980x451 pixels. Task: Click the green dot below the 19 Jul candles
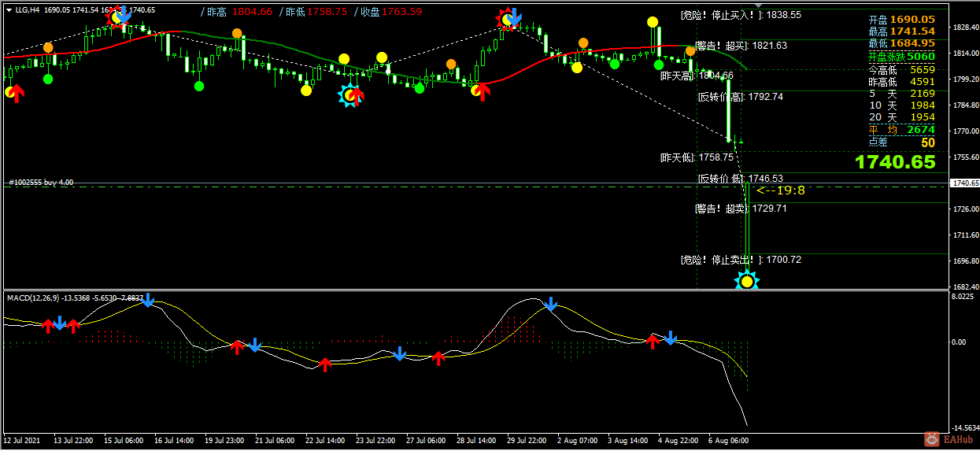[199, 85]
